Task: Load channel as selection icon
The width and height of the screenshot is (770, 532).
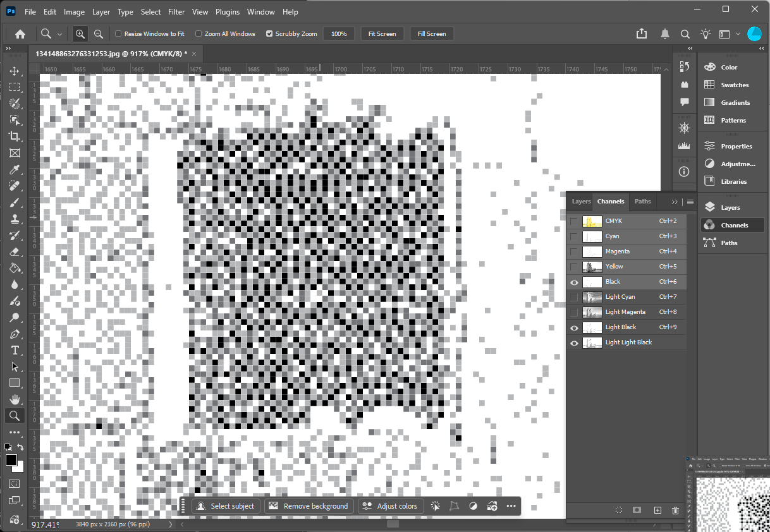Action: coord(619,510)
